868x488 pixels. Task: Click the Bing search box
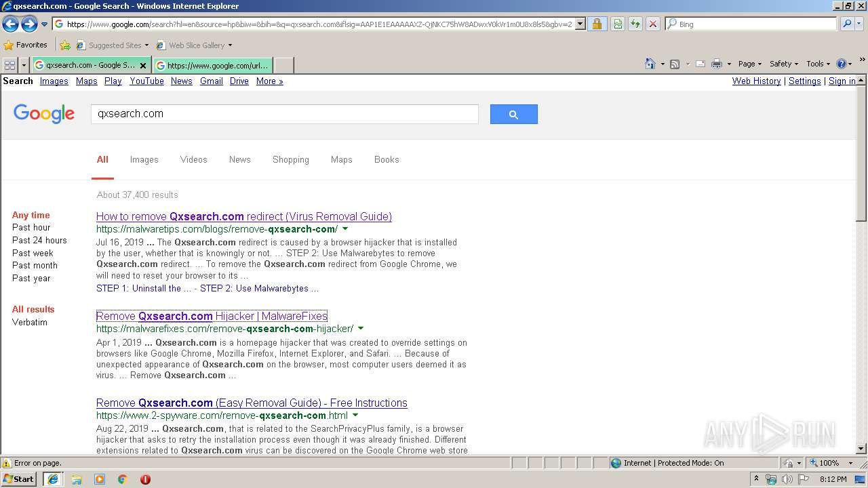click(x=751, y=24)
